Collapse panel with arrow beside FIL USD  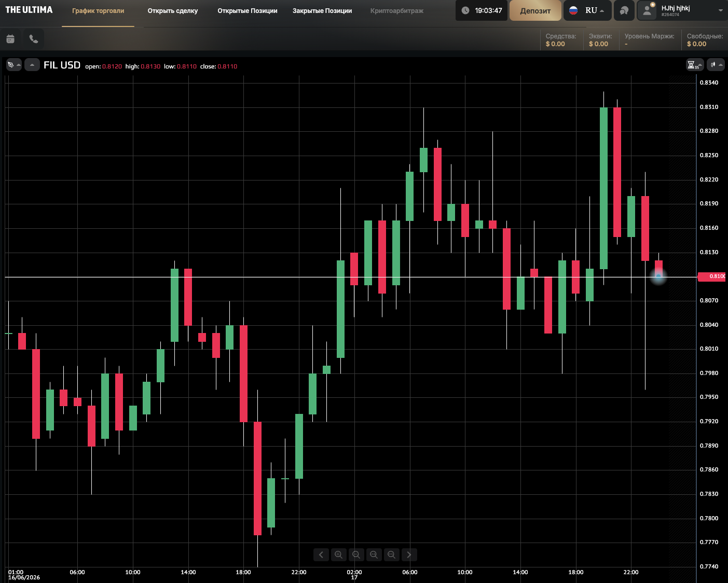(32, 65)
